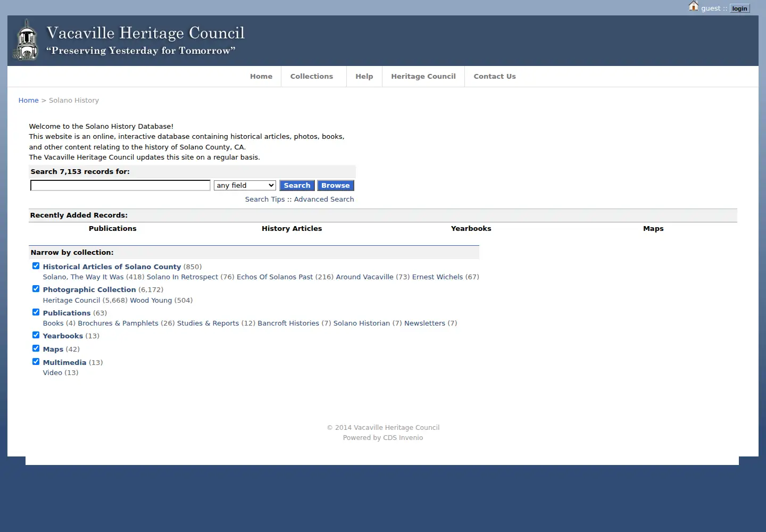Toggle the Yearbooks collection checkbox
Viewport: 766px width, 532px height.
[x=36, y=335]
